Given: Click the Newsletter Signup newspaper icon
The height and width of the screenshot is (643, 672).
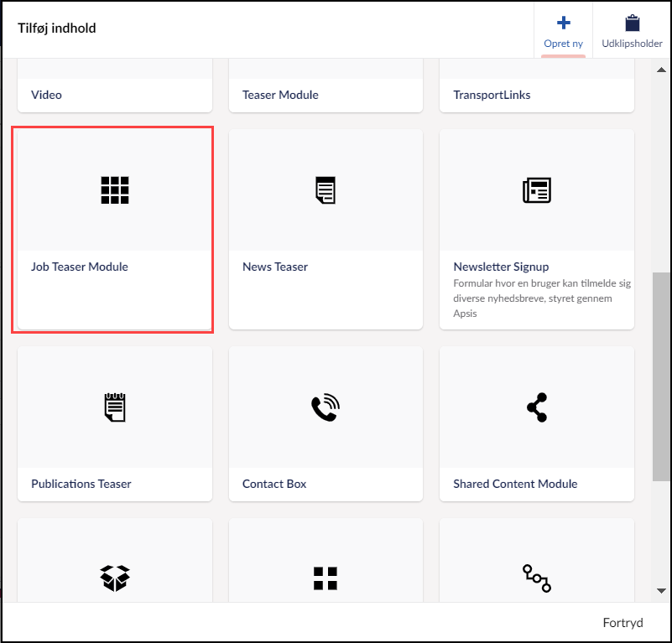Looking at the screenshot, I should [536, 190].
